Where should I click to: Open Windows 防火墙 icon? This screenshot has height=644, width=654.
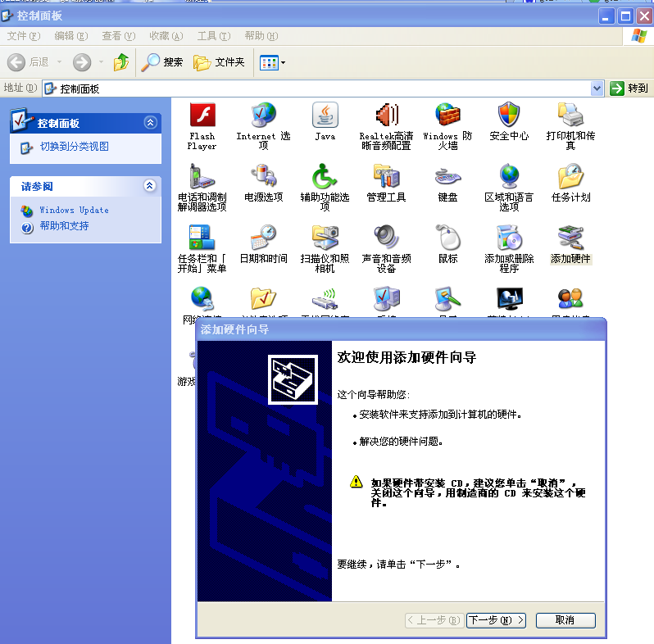(x=447, y=115)
